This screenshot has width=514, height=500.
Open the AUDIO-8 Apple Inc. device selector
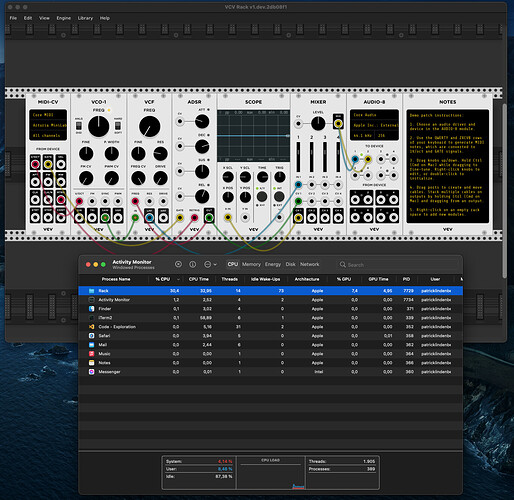click(x=374, y=125)
